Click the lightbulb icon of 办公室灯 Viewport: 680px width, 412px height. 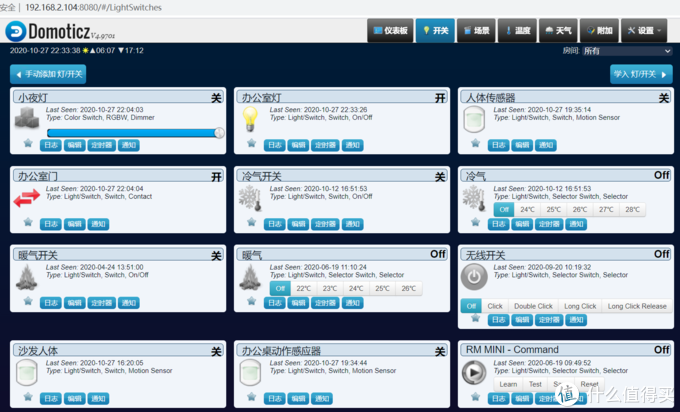coord(250,120)
